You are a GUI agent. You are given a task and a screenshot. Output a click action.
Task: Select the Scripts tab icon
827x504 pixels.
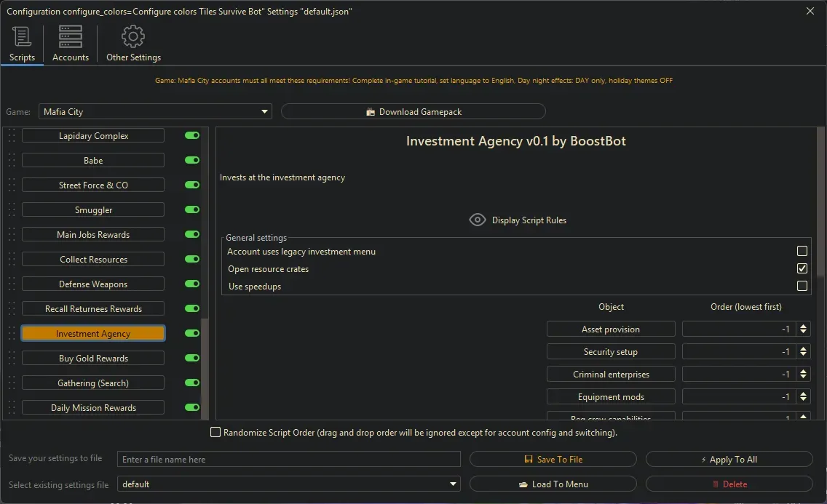[22, 36]
